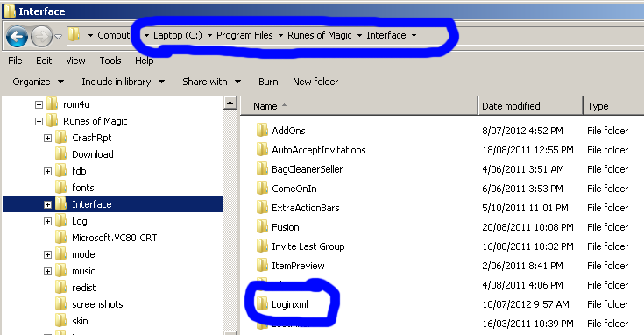Select skin folder in tree
The image size is (644, 335).
pyautogui.click(x=80, y=321)
